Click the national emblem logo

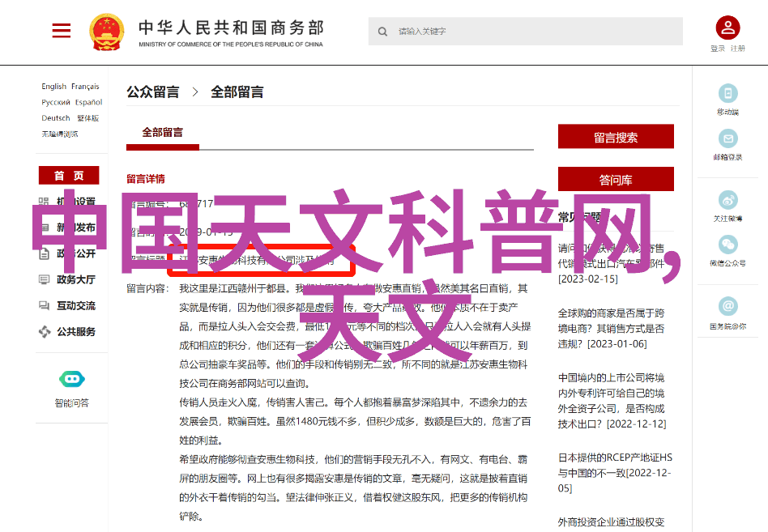106,32
